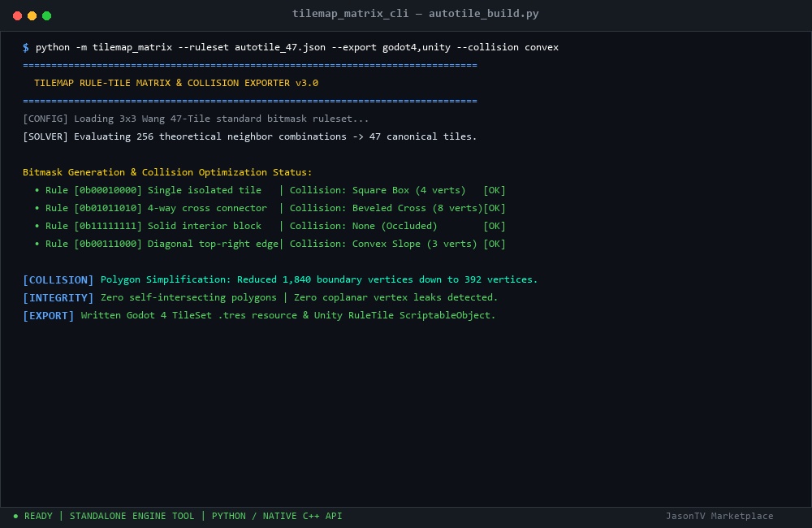Click 'Collision: Convex Slope (3 verts)' text
The width and height of the screenshot is (812, 528).
383,244
